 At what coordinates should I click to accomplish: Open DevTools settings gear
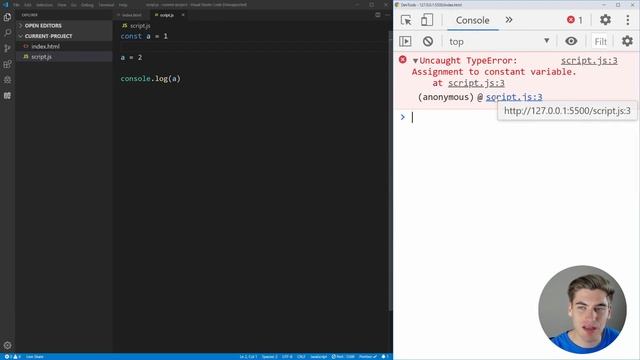click(605, 20)
